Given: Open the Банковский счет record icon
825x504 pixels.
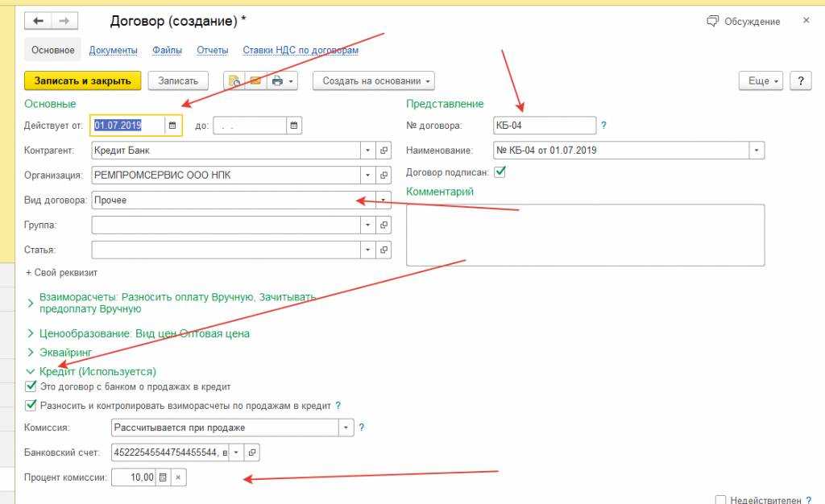Looking at the screenshot, I should click(251, 452).
